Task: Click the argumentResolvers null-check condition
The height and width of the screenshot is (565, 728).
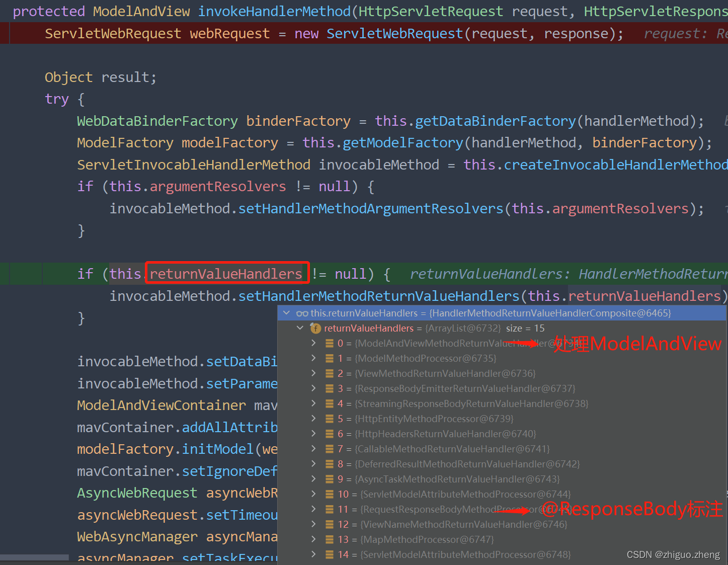Action: pos(229,186)
